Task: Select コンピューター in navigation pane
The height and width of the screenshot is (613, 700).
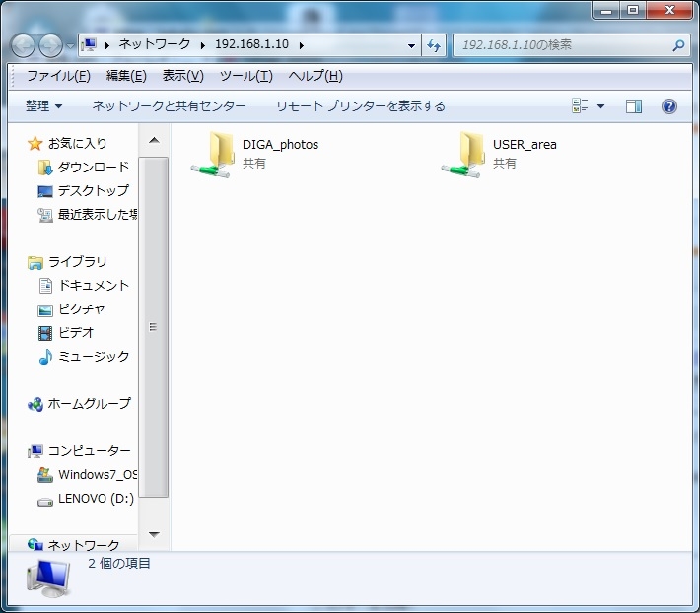Action: 90,450
